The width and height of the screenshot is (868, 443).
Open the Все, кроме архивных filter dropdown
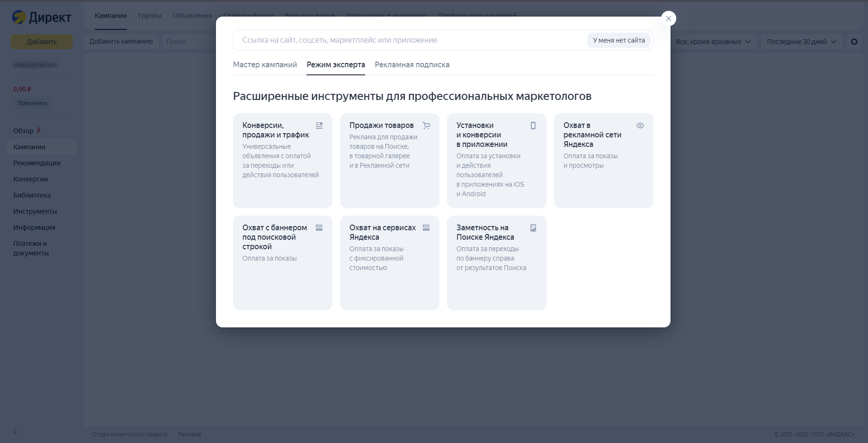click(x=713, y=42)
